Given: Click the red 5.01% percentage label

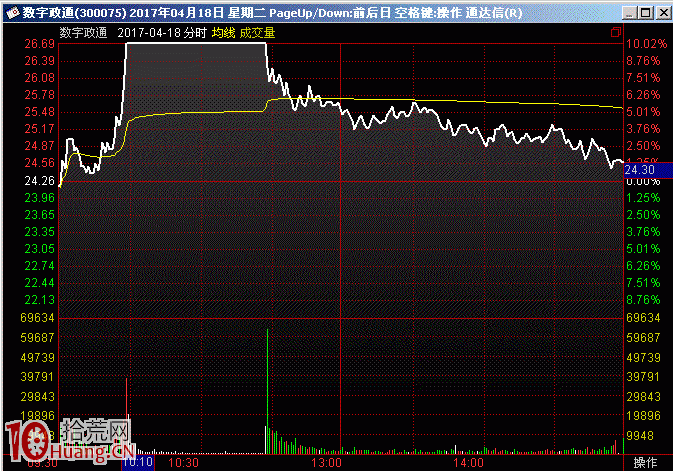Looking at the screenshot, I should click(643, 112).
